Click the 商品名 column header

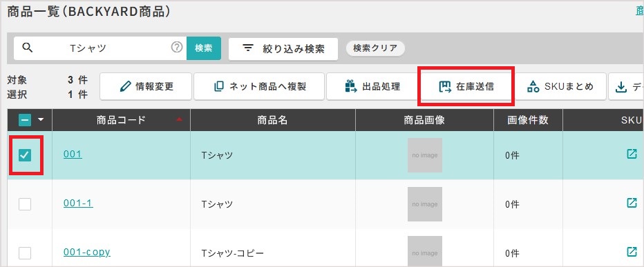[273, 120]
